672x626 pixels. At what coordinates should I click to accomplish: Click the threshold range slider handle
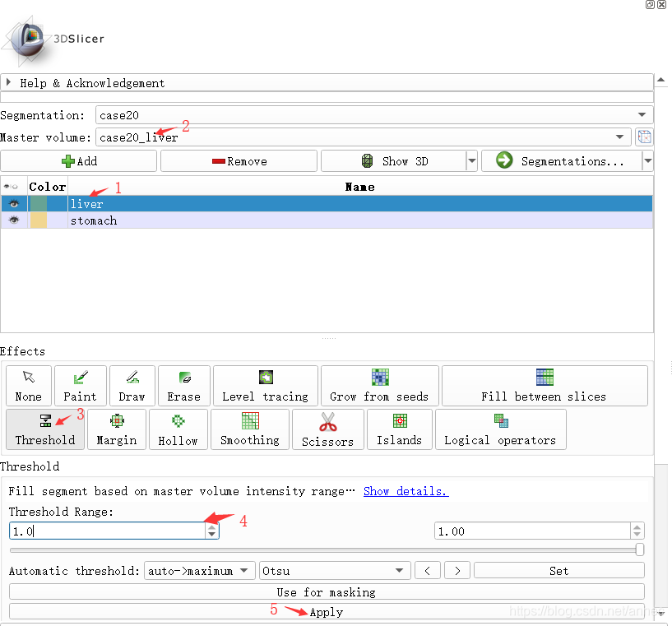(640, 549)
